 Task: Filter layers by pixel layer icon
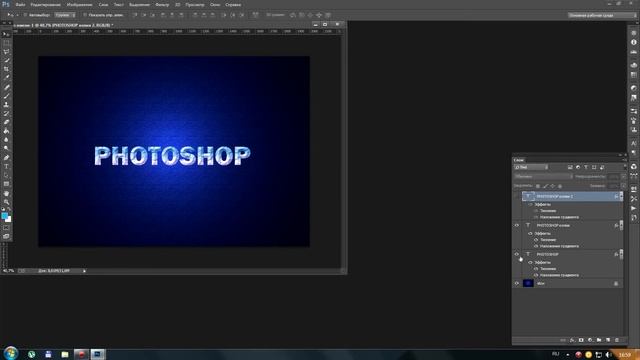point(570,167)
